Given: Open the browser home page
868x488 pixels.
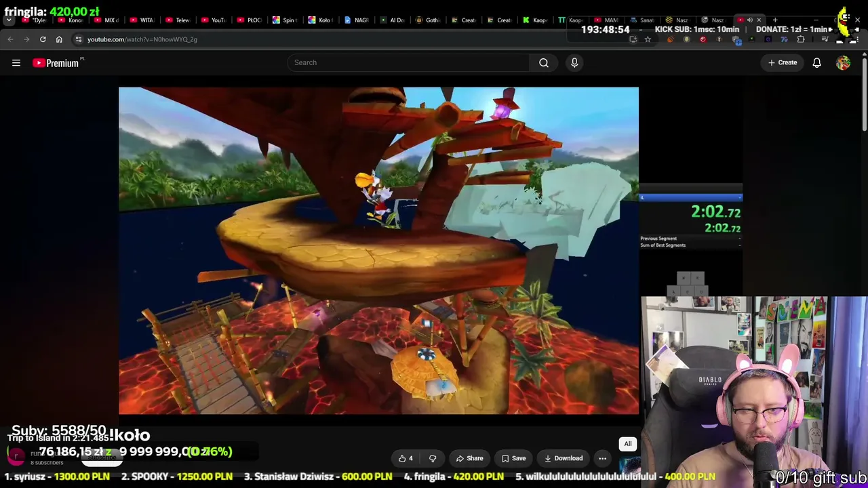Looking at the screenshot, I should click(x=59, y=39).
